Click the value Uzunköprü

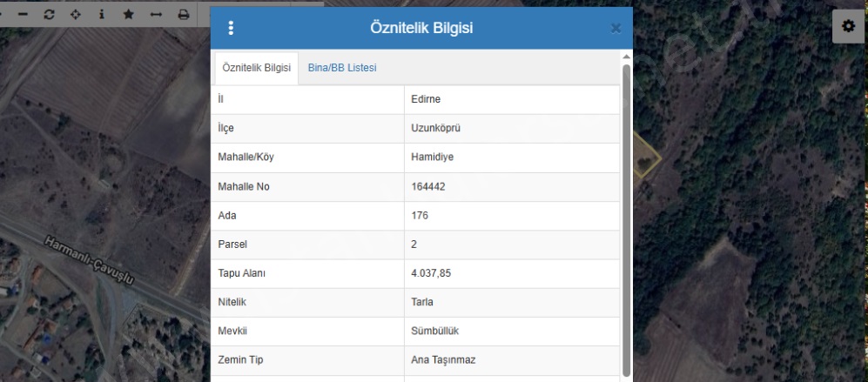(435, 129)
